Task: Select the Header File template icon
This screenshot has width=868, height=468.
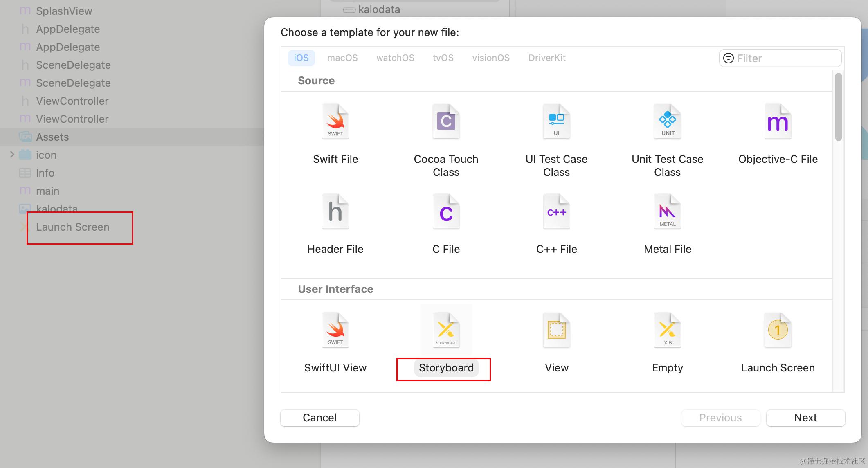Action: pyautogui.click(x=335, y=212)
